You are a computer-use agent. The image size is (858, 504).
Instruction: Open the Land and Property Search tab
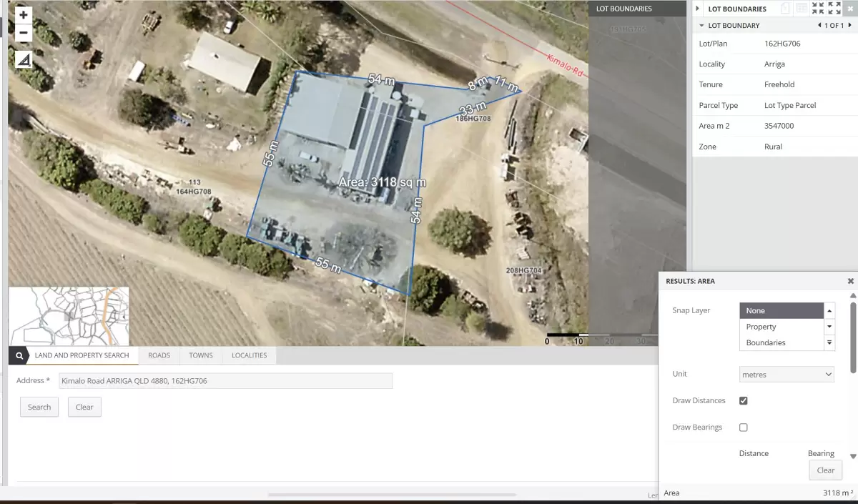pos(82,355)
